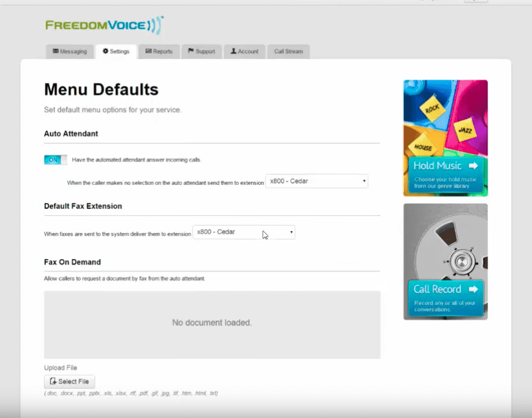Click the Reports tab icon

pos(148,51)
